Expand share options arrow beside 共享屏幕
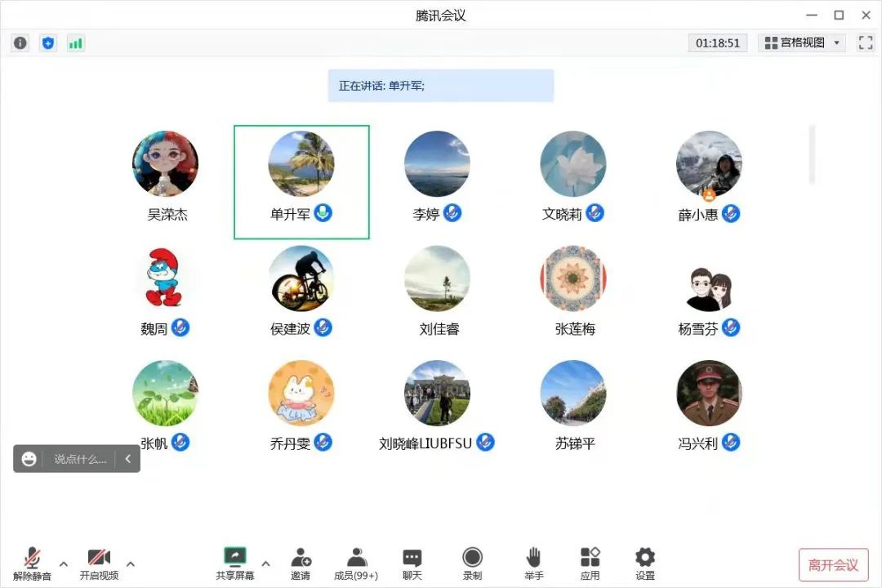Viewport: 882px width, 588px height. pyautogui.click(x=265, y=563)
